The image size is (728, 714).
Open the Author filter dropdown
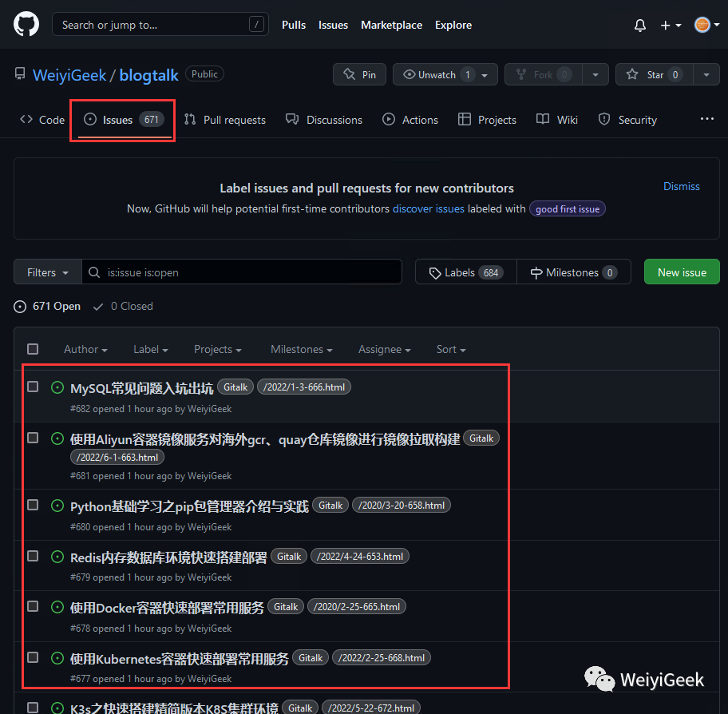point(85,349)
